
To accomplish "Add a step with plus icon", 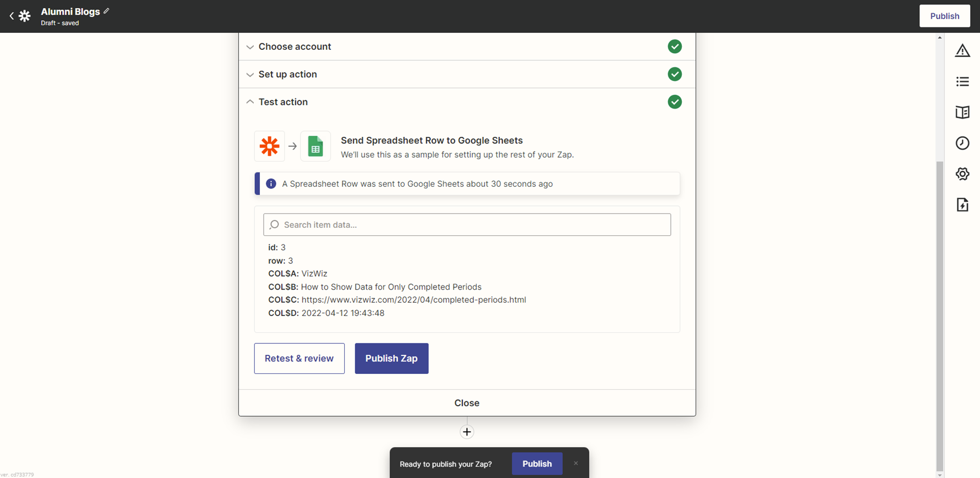I will click(x=467, y=432).
